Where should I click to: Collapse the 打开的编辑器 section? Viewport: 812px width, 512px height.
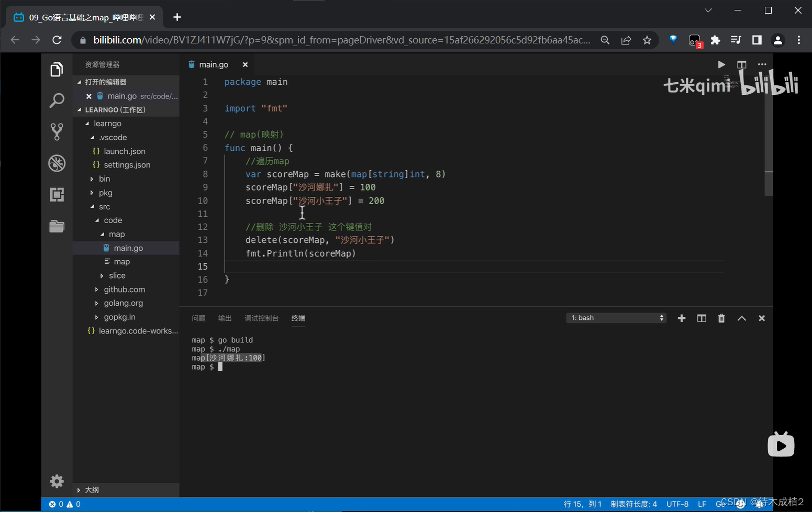(126, 82)
